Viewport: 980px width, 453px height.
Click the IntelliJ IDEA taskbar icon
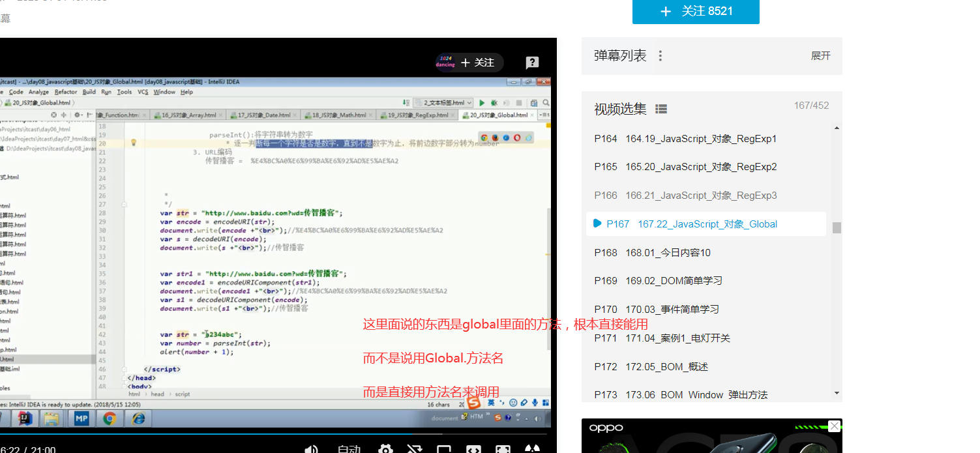pyautogui.click(x=26, y=418)
